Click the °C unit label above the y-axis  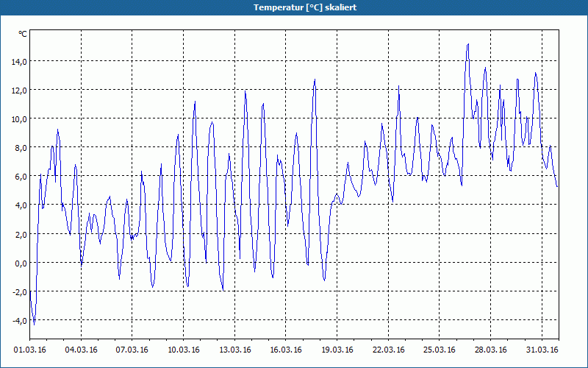pyautogui.click(x=23, y=33)
